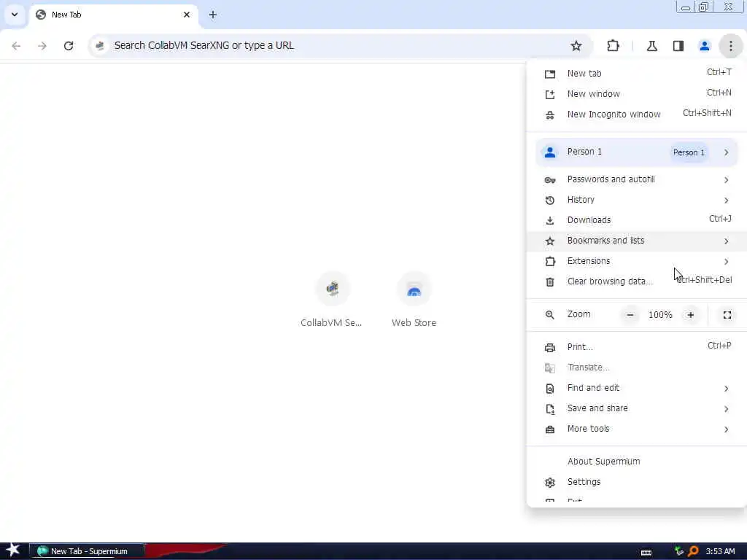Toggle the side panel icon
Image resolution: width=747 pixels, height=560 pixels.
678,46
